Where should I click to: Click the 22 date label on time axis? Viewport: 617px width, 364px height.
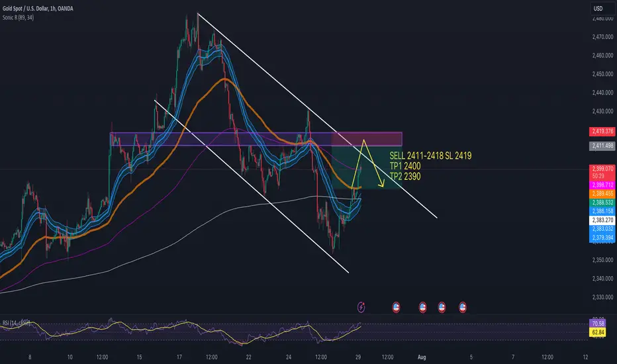click(249, 357)
